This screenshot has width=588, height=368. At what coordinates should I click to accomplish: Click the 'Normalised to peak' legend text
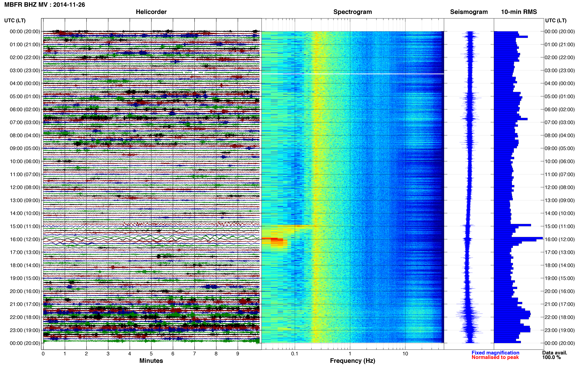tap(495, 357)
